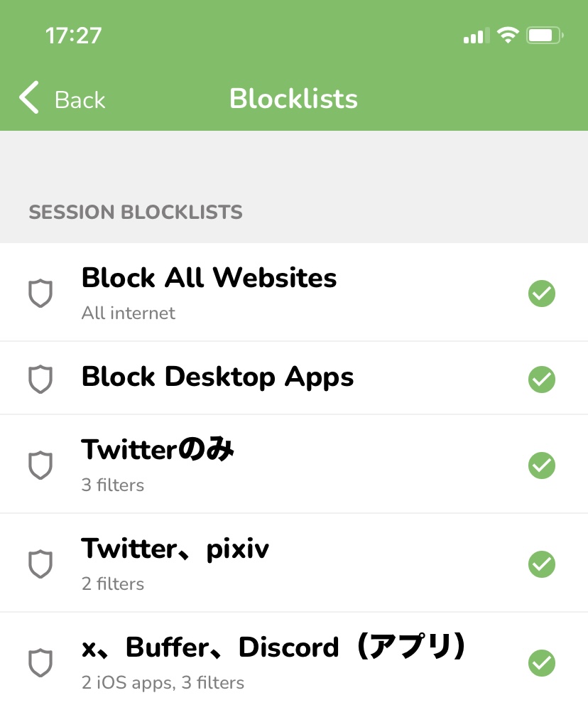Open the Block All Websites blocklist title
The height and width of the screenshot is (710, 588).
209,278
